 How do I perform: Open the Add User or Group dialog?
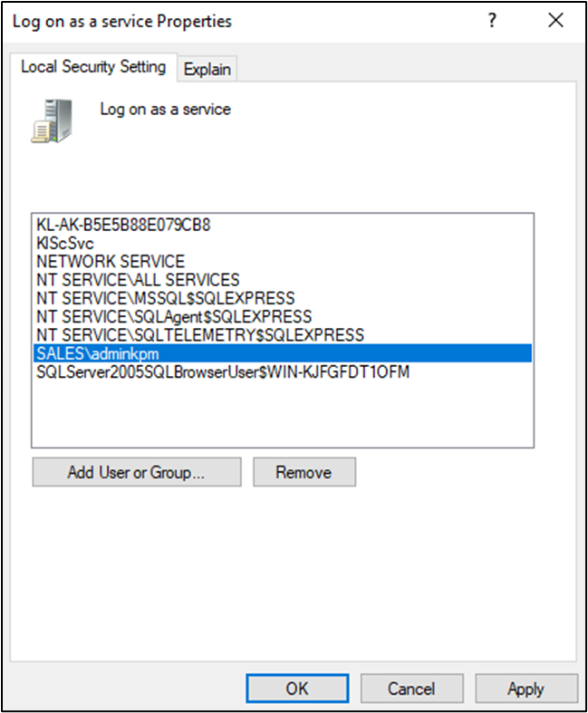click(x=137, y=472)
